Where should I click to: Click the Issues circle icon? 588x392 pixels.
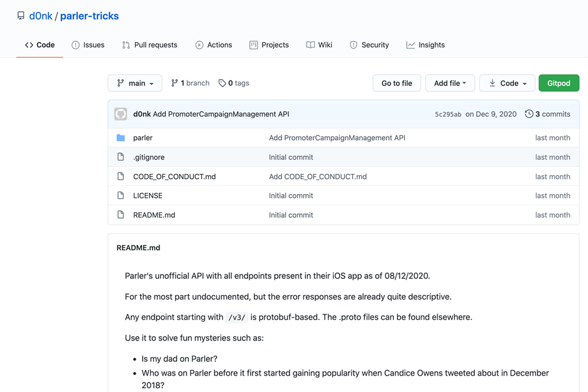coord(76,45)
